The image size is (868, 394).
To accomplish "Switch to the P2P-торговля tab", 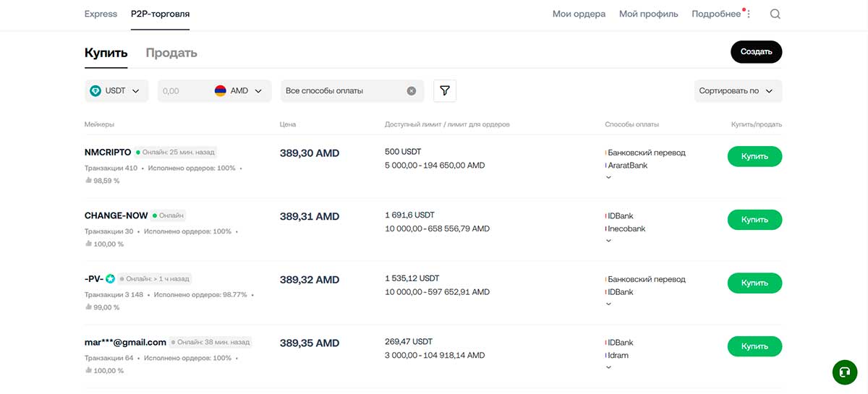I will (x=161, y=14).
